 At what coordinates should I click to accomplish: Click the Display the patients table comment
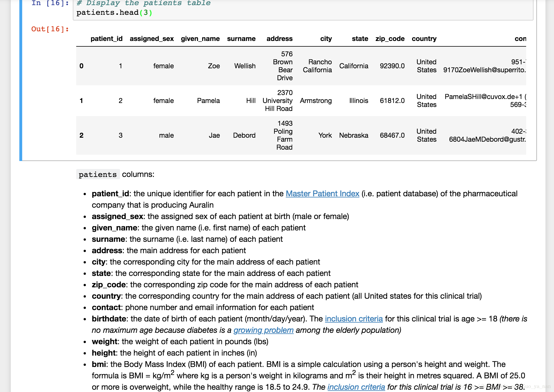[144, 3]
